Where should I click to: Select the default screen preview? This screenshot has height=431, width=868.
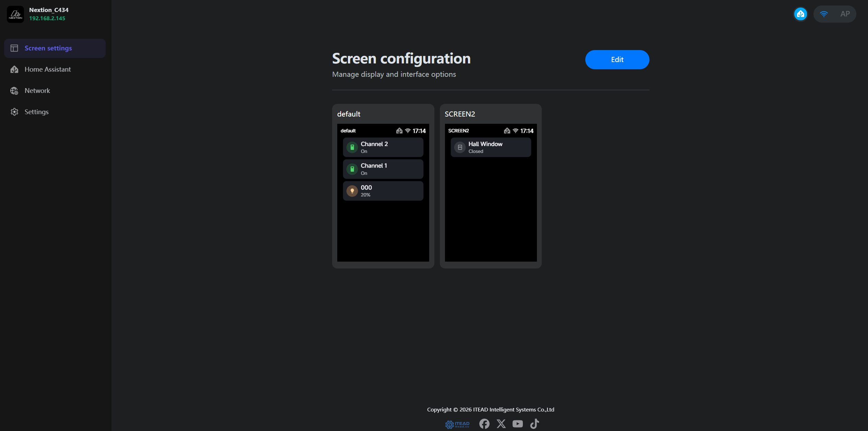[x=383, y=186]
